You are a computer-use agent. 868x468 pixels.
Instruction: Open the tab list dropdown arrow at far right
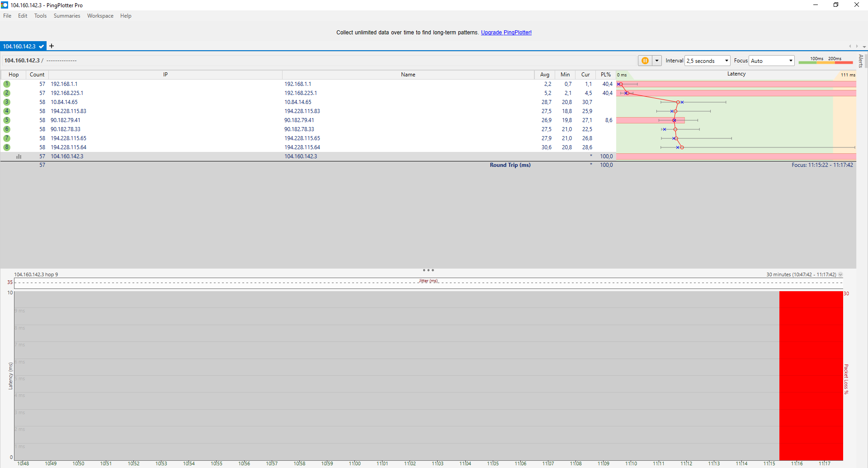click(x=864, y=47)
